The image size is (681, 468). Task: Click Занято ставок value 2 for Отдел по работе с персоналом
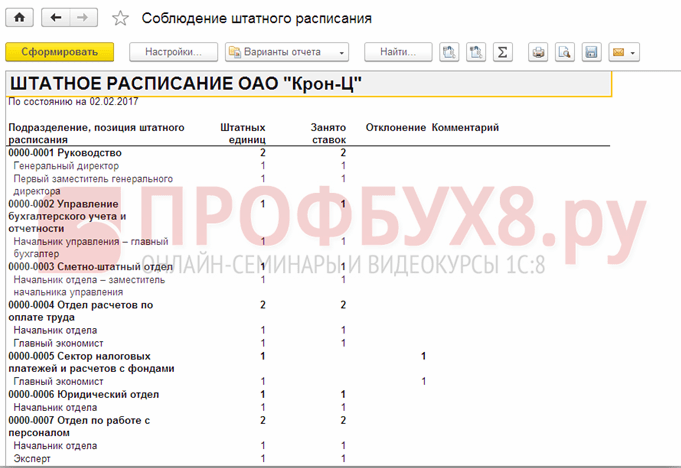(x=343, y=420)
